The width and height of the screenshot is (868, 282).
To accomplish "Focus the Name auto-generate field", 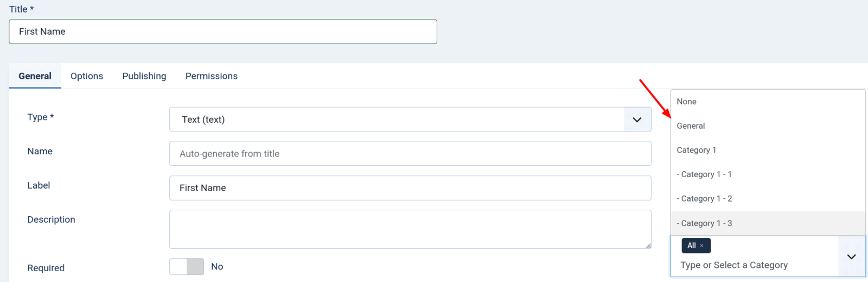I will click(410, 154).
